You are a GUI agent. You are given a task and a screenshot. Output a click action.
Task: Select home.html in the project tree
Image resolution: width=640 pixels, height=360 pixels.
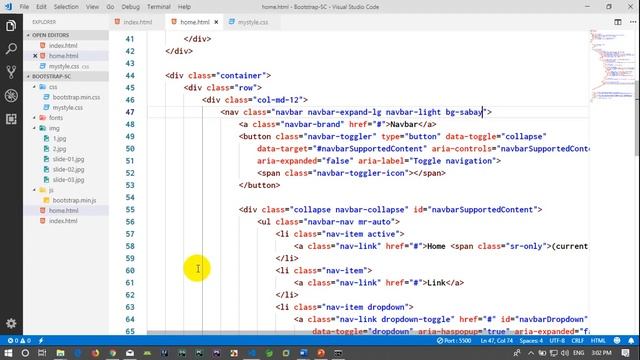click(63, 210)
